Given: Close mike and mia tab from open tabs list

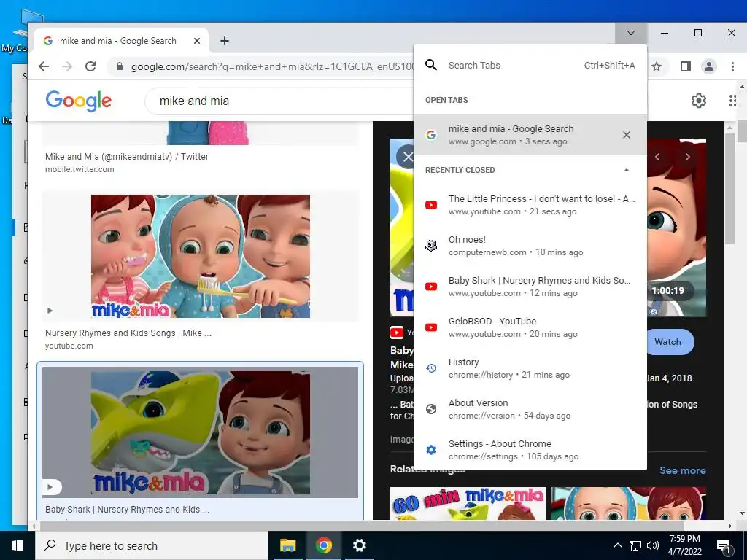Looking at the screenshot, I should [627, 135].
